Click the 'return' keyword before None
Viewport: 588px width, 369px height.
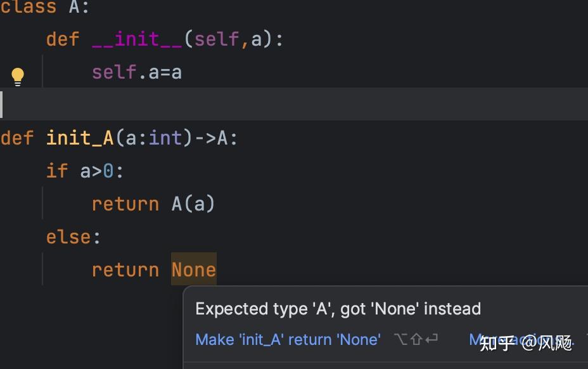(x=125, y=270)
